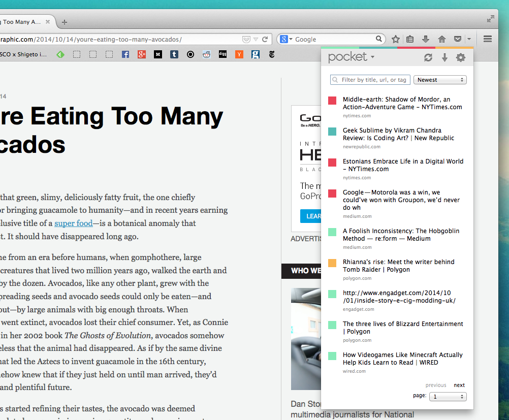Expand the Pocket toolbar dropdown arrow
Image resolution: width=509 pixels, height=420 pixels.
(469, 39)
